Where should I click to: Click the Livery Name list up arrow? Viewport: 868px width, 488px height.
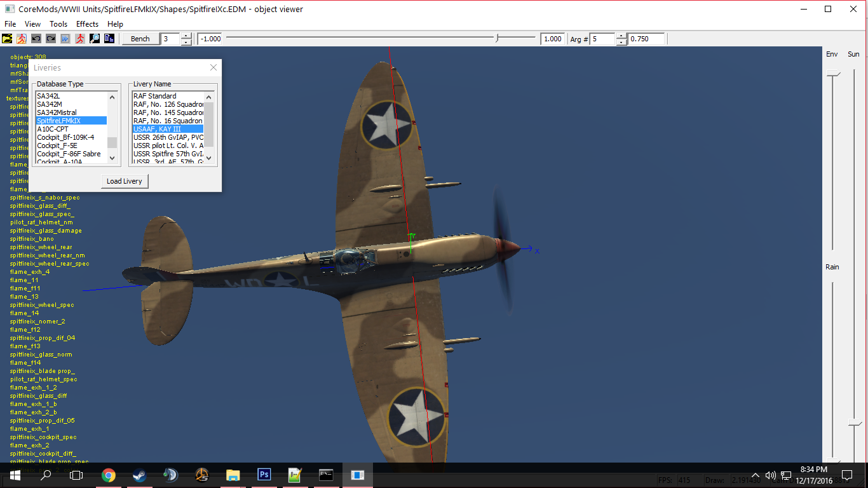[209, 97]
